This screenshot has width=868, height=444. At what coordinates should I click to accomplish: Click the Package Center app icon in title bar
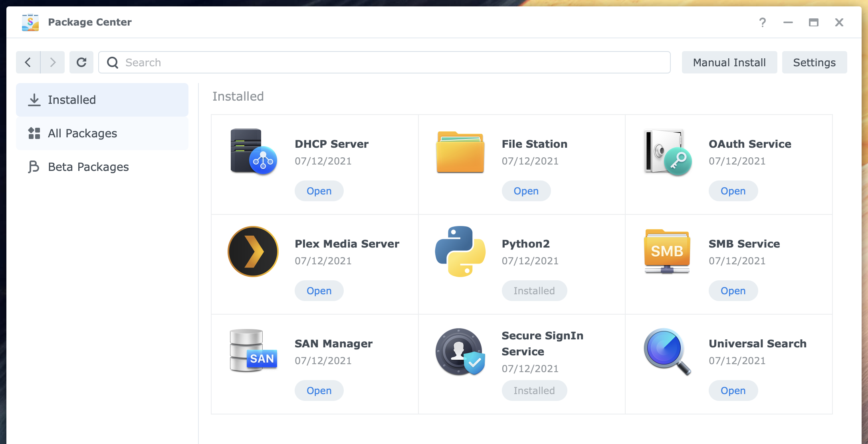30,22
